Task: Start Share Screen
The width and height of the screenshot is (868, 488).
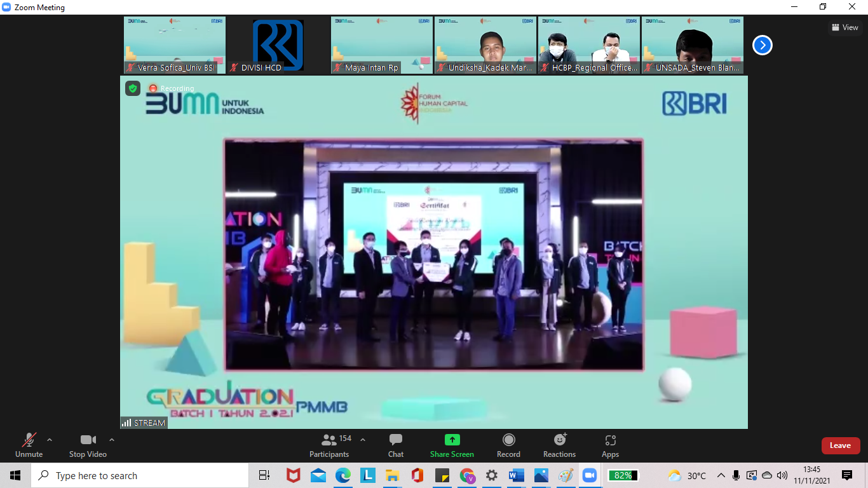Action: (x=452, y=445)
